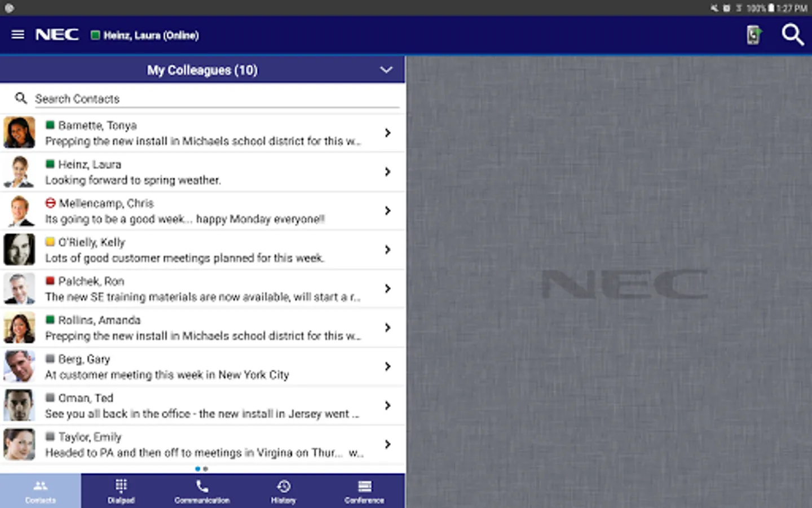Click name text "Palchek, Ron"
The height and width of the screenshot is (508, 812).
pyautogui.click(x=91, y=281)
